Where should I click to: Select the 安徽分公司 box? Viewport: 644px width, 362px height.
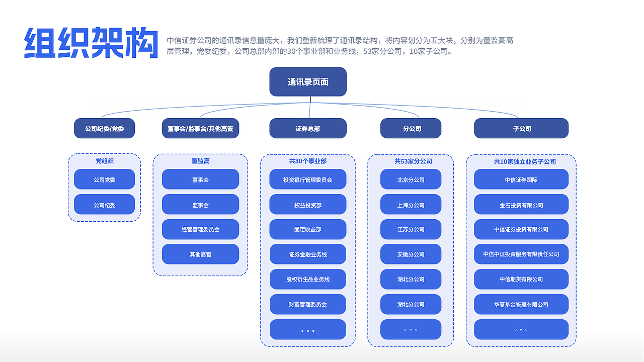(411, 254)
